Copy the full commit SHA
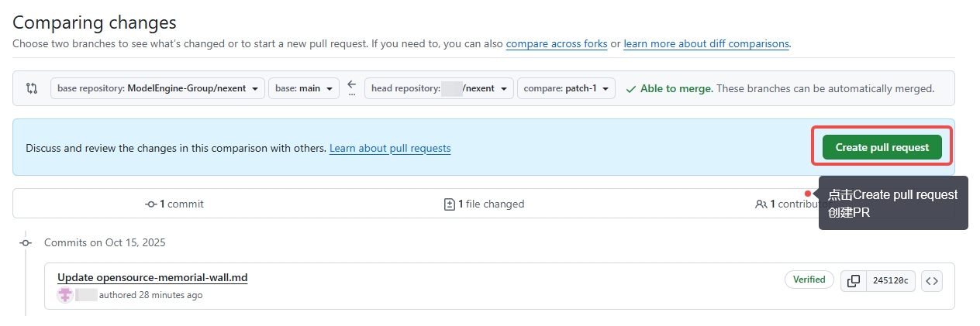The image size is (980, 326). (x=854, y=281)
